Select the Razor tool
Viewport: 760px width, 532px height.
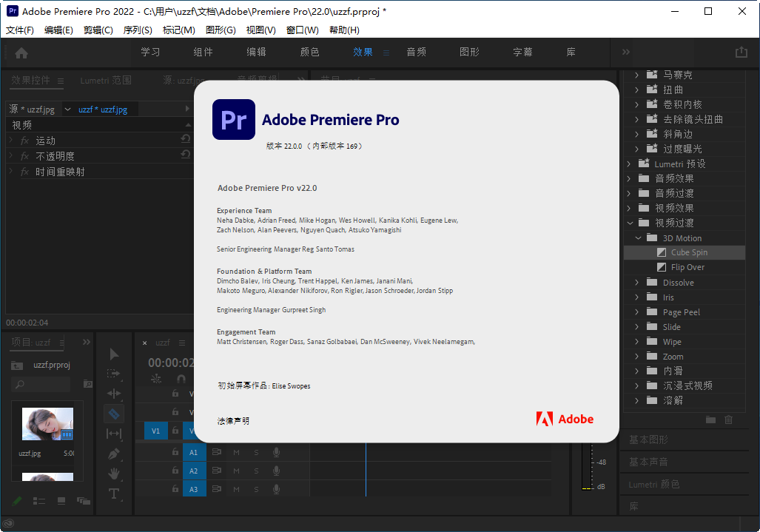tap(114, 414)
